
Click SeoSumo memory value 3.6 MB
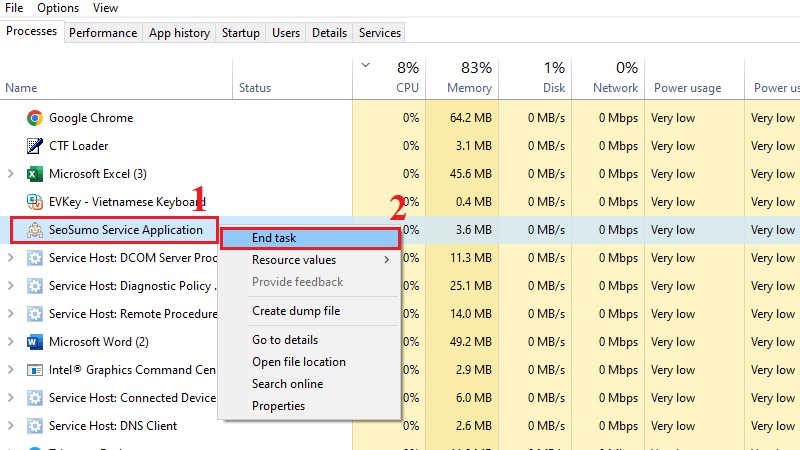tap(473, 230)
